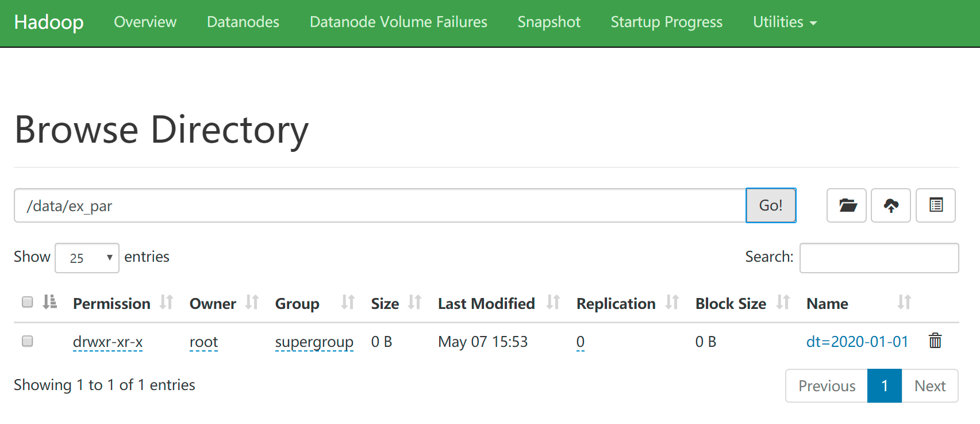Open the dt=2020-01-01 directory link
This screenshot has height=424, width=980.
[857, 342]
